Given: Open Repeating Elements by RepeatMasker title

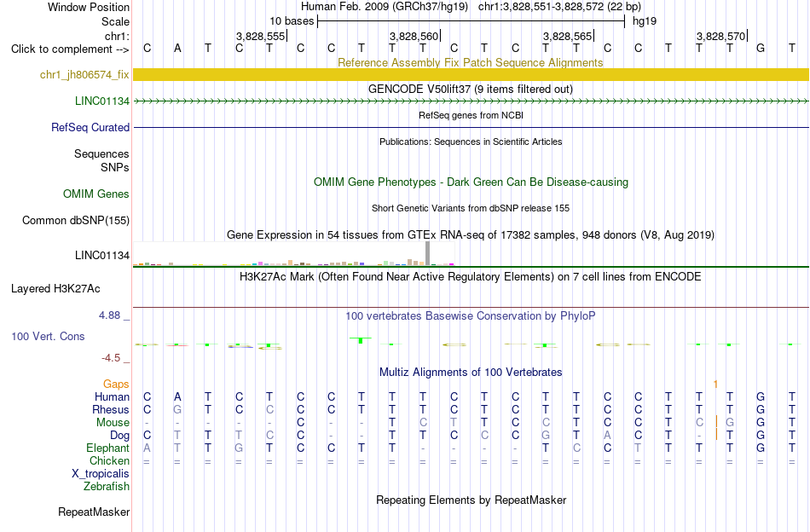Looking at the screenshot, I should [x=471, y=500].
